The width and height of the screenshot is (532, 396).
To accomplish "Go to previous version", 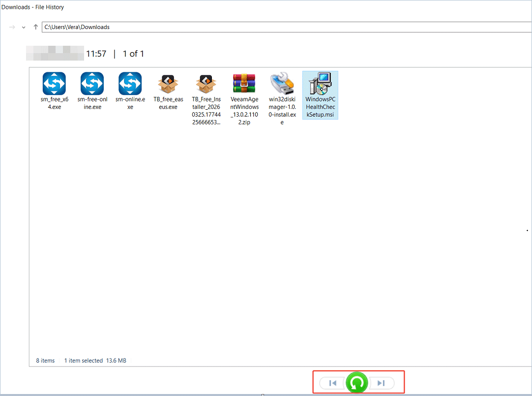I will [332, 383].
